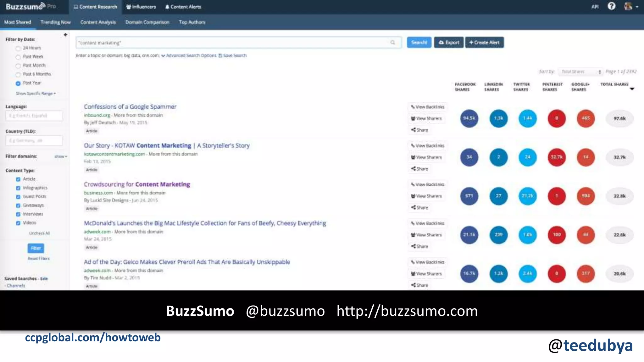Click the help question mark icon
The height and width of the screenshot is (362, 644).
coord(611,6)
